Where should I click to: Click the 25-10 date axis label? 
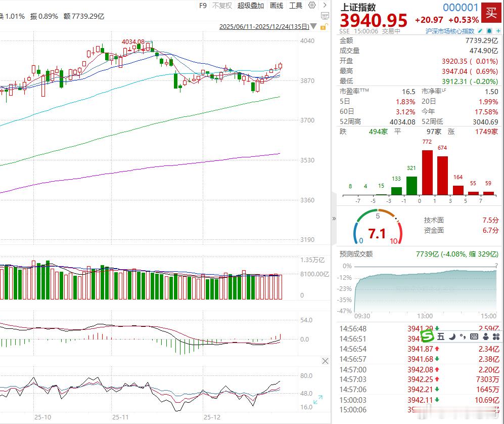tap(42, 417)
